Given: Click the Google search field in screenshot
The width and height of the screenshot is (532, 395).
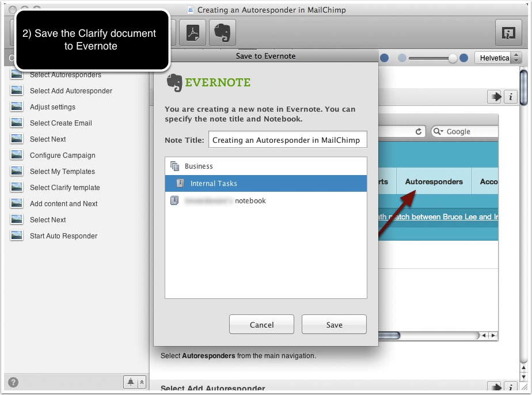Looking at the screenshot, I should coord(465,132).
